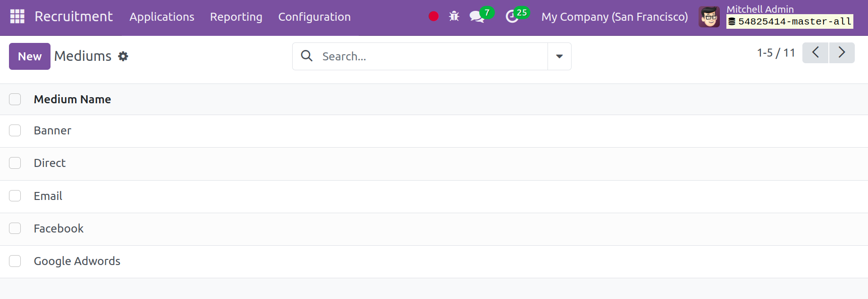This screenshot has width=868, height=299.
Task: Open the company switcher My Company (San Francisco)
Action: click(x=615, y=17)
